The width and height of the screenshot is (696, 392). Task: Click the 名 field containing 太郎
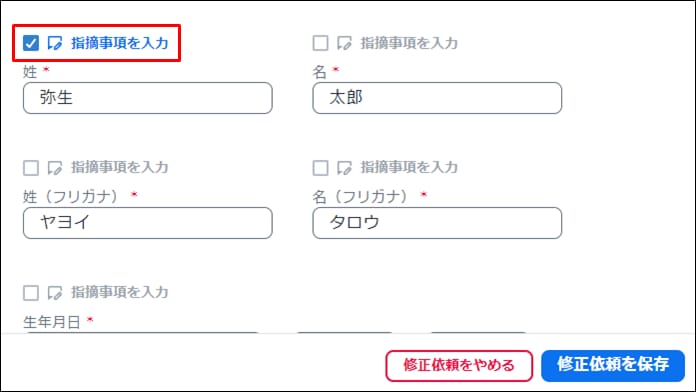click(437, 98)
